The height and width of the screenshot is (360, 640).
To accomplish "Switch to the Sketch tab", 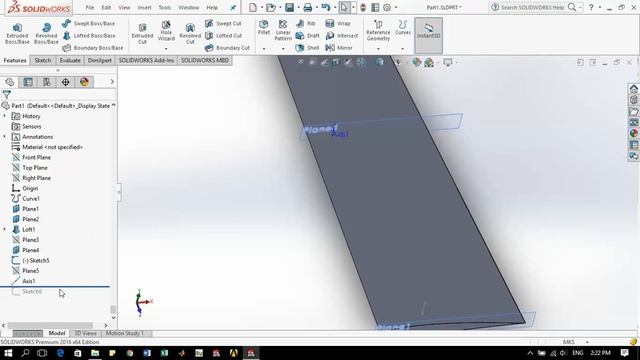I will coord(42,60).
